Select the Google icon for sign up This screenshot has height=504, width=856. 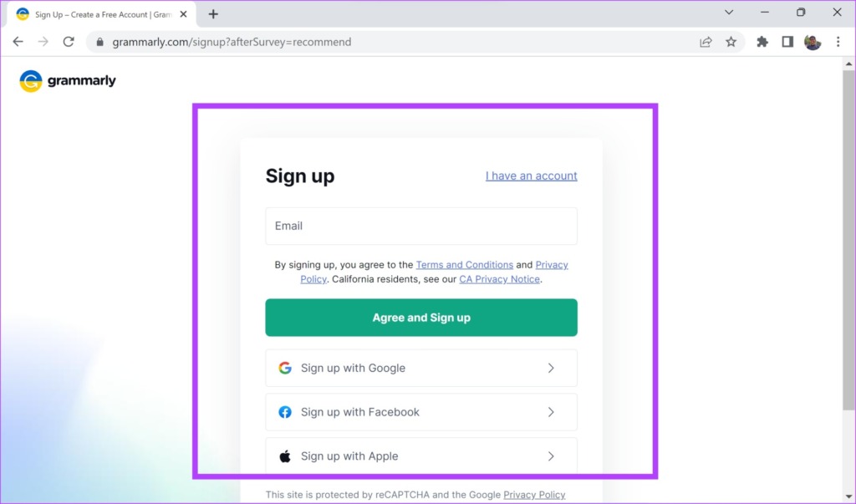(284, 368)
